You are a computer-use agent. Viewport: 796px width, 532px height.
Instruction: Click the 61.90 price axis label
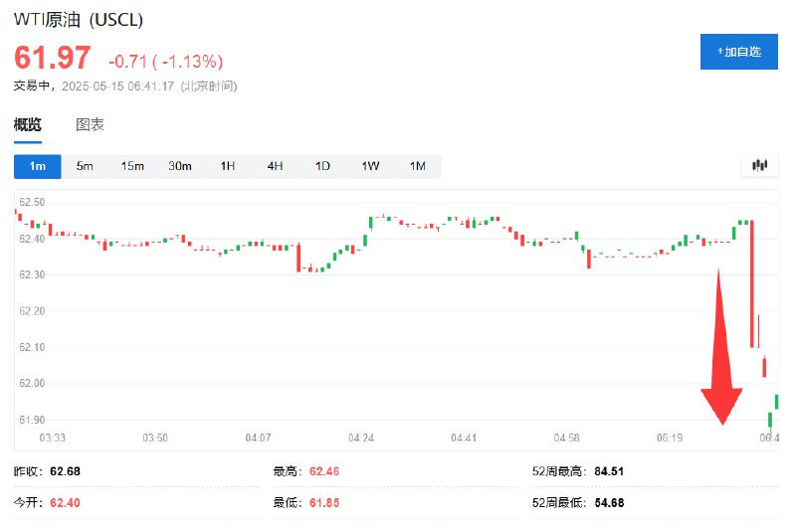[32, 420]
